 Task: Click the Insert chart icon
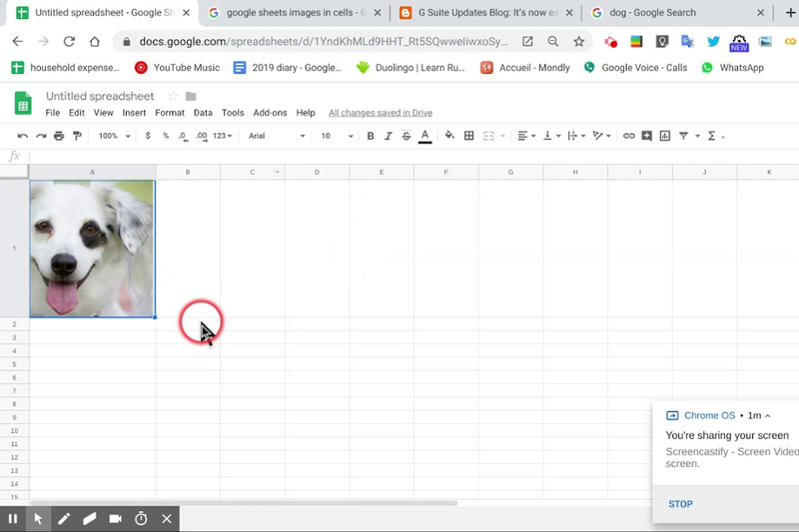(x=665, y=136)
